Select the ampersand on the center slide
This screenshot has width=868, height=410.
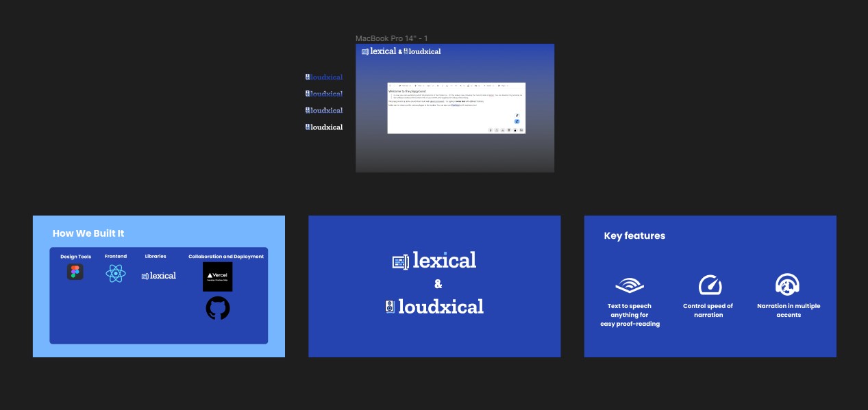point(438,284)
